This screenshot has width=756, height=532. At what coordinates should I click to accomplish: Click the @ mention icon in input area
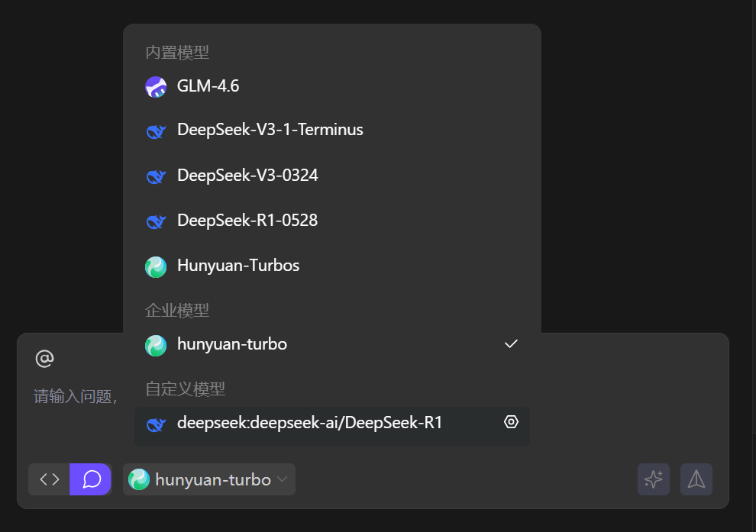pyautogui.click(x=44, y=358)
